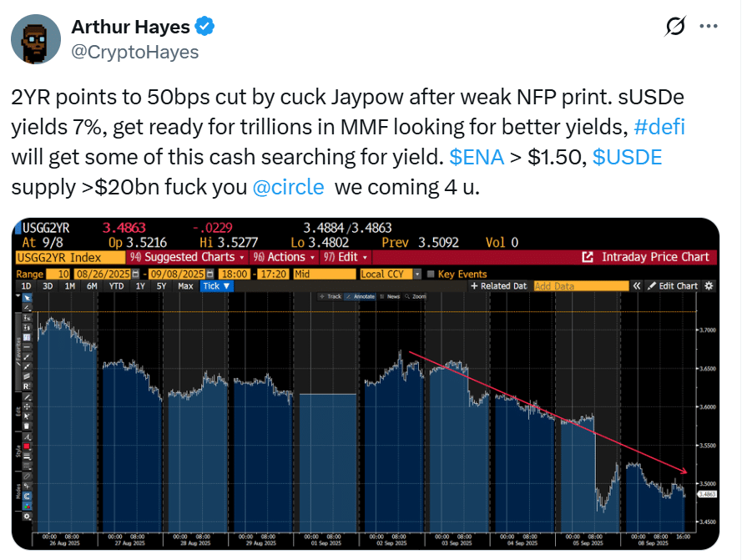Open the Intraday Price Chart pop-out

[x=647, y=257]
